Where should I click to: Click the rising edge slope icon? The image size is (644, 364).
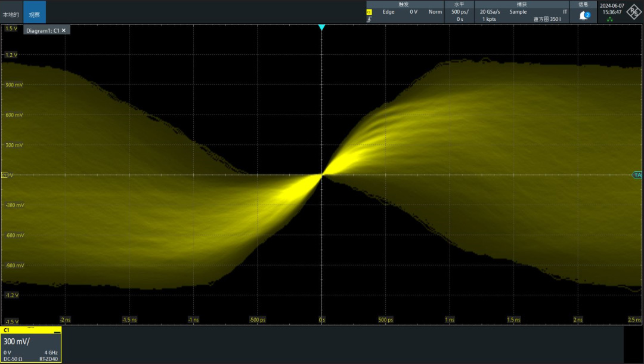tap(369, 19)
